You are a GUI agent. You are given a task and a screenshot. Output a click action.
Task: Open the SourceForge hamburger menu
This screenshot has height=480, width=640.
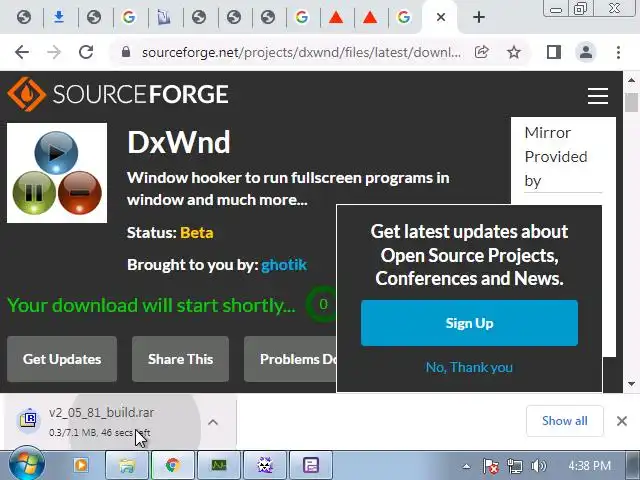tap(598, 96)
